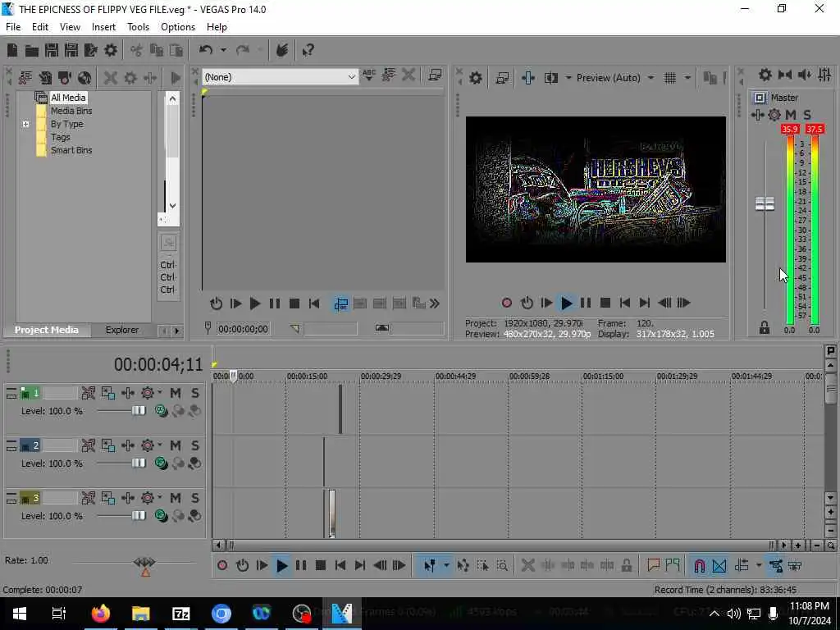Click the Record button in timeline transport
The height and width of the screenshot is (630, 840).
tap(222, 566)
